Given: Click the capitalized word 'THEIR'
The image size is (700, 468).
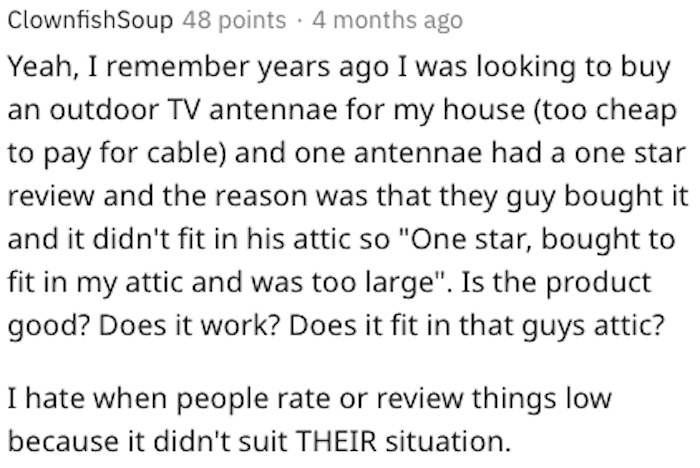Looking at the screenshot, I should click(337, 441).
